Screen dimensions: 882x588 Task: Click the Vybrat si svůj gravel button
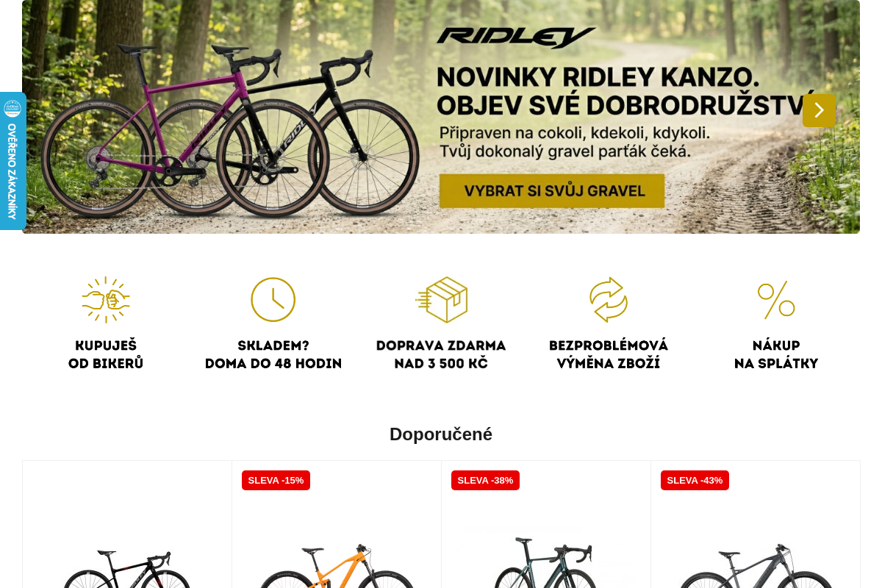pos(552,191)
